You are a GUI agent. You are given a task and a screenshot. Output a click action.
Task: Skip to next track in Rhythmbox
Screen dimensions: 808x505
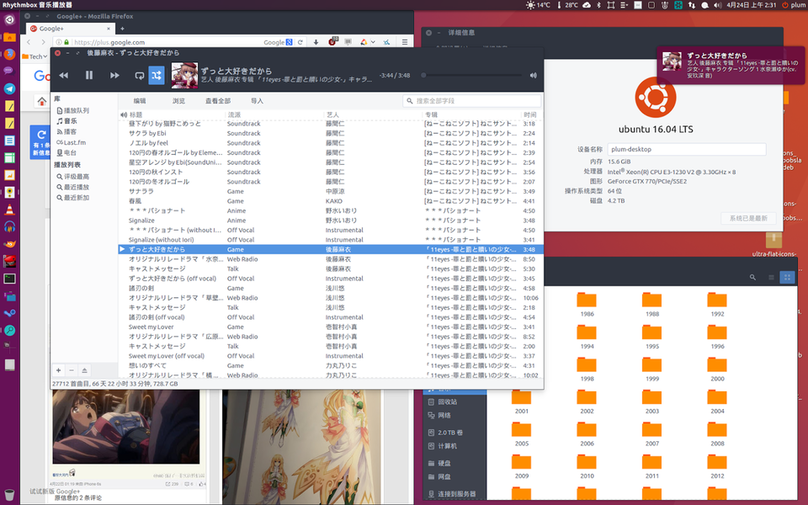pyautogui.click(x=114, y=75)
